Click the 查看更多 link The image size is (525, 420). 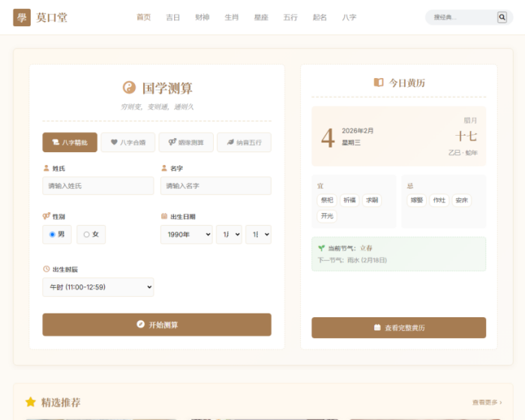[x=487, y=403]
